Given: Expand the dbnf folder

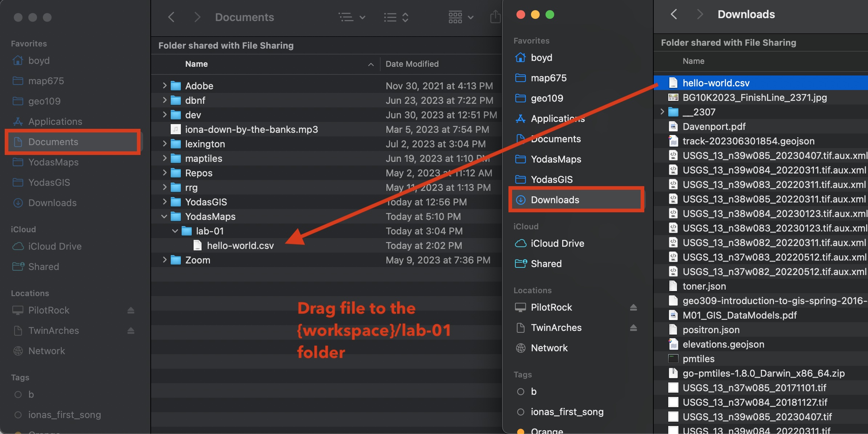Looking at the screenshot, I should click(165, 100).
